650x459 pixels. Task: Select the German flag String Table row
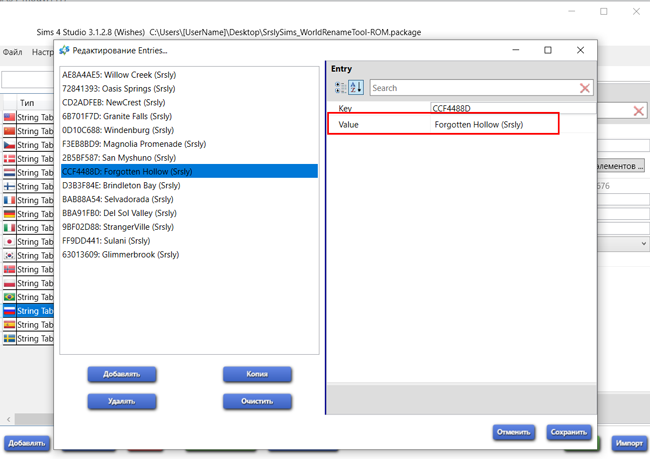[28, 214]
